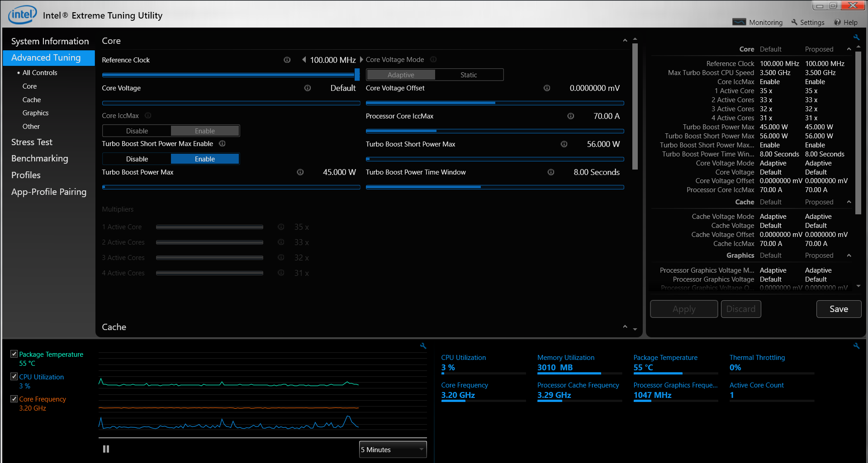The width and height of the screenshot is (868, 463).
Task: Open Monitoring view icon
Action: click(x=739, y=22)
